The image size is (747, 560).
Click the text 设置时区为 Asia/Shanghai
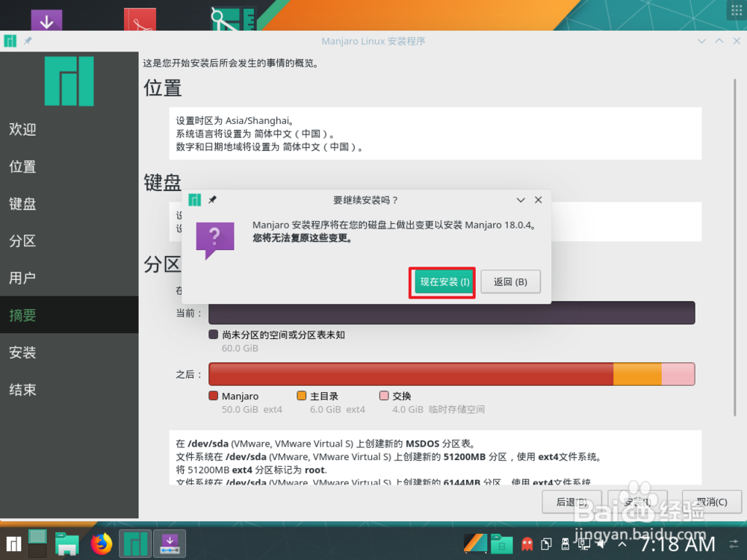coord(235,120)
